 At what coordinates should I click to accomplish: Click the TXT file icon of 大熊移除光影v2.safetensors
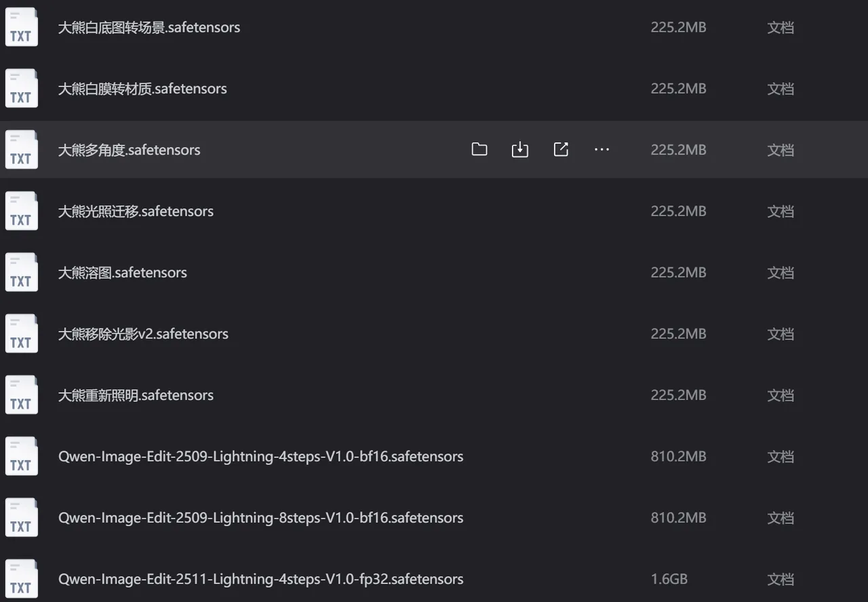tap(22, 334)
